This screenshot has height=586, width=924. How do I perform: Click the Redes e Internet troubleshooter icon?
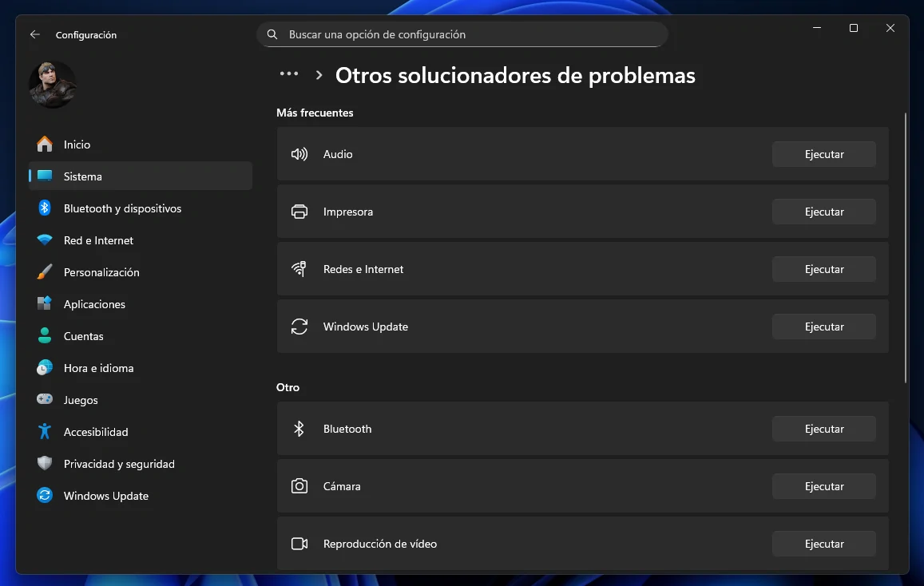(299, 269)
